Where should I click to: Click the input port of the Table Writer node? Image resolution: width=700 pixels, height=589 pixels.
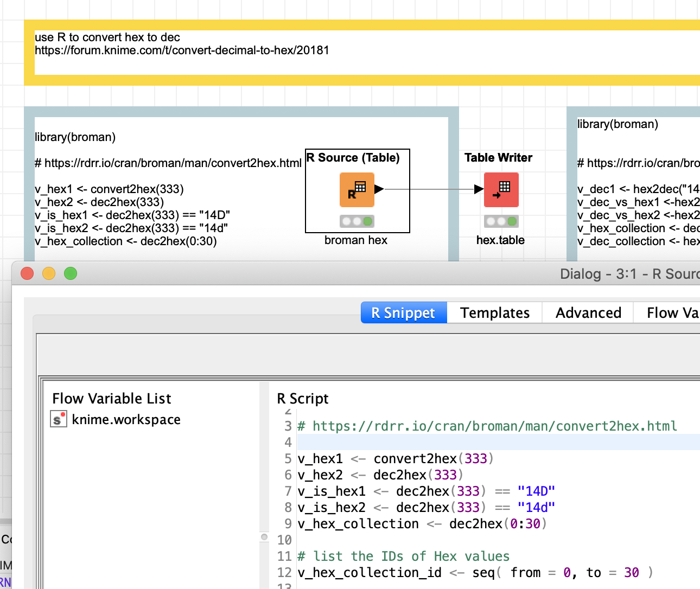click(x=478, y=189)
